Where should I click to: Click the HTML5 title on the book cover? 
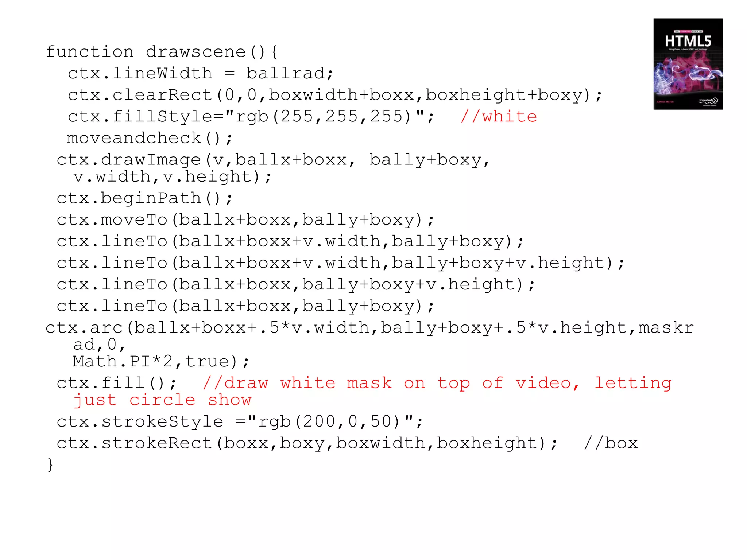pos(688,41)
